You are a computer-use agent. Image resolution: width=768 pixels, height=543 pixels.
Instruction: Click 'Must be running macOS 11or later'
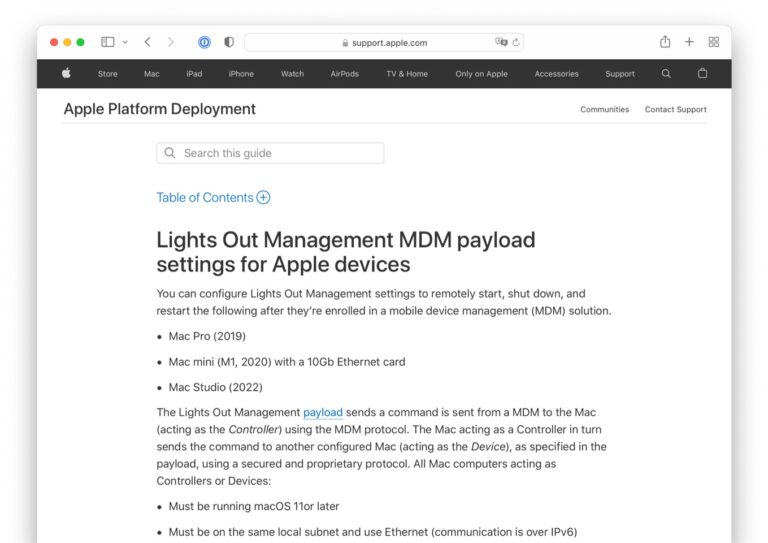pyautogui.click(x=254, y=506)
